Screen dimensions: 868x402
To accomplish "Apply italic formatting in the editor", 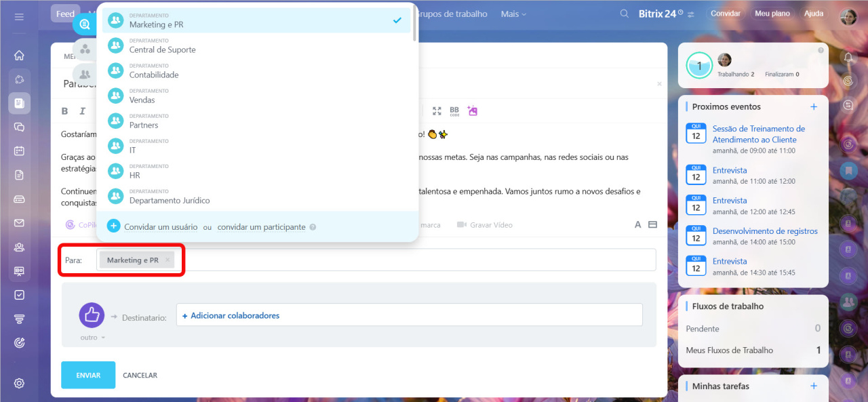I will [83, 111].
